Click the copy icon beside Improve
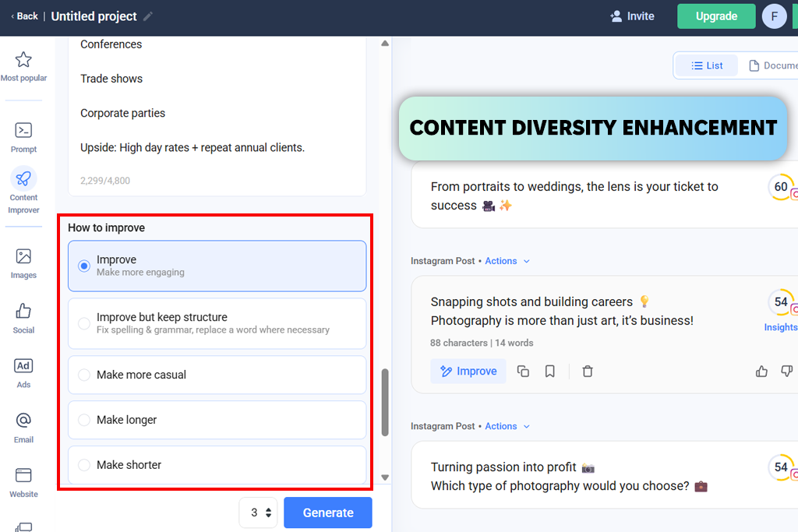The width and height of the screenshot is (798, 532). pos(524,372)
